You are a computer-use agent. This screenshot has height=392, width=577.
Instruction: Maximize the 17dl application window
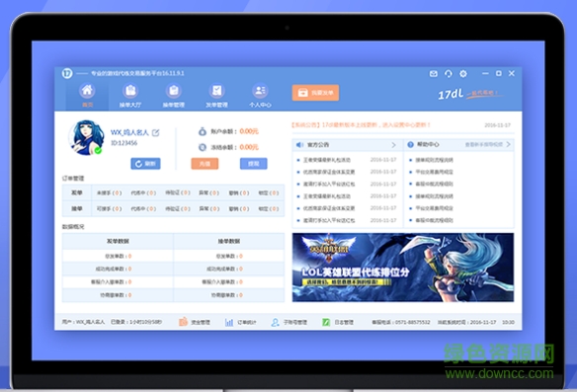499,73
